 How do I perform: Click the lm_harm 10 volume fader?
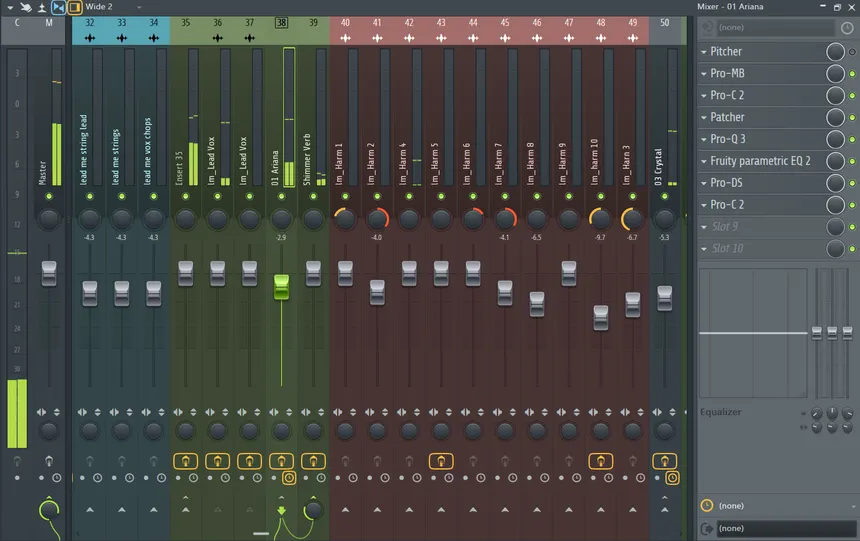click(601, 318)
